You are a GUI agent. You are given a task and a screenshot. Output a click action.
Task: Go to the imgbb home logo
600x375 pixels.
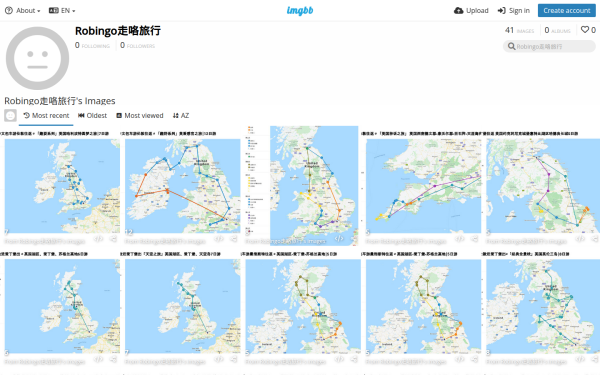point(300,11)
